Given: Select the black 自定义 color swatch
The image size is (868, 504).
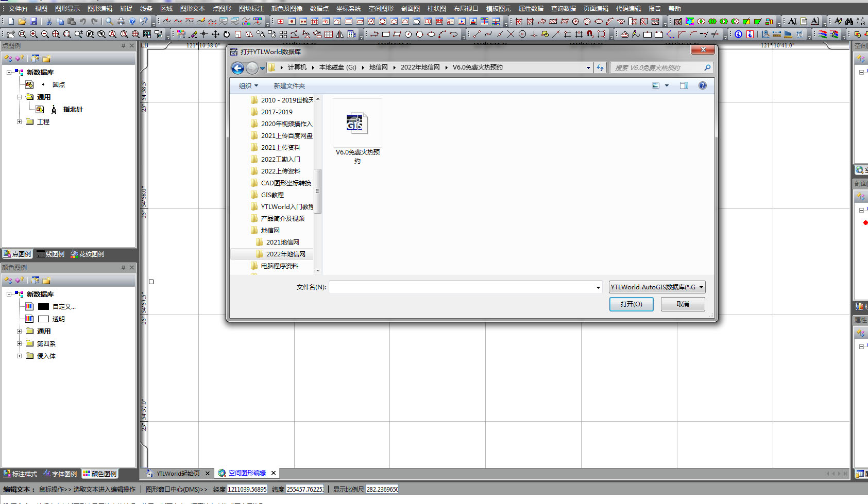Looking at the screenshot, I should point(43,306).
